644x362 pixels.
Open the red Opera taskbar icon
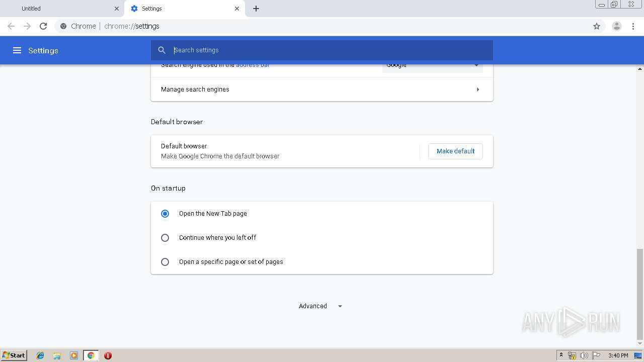pyautogui.click(x=108, y=355)
